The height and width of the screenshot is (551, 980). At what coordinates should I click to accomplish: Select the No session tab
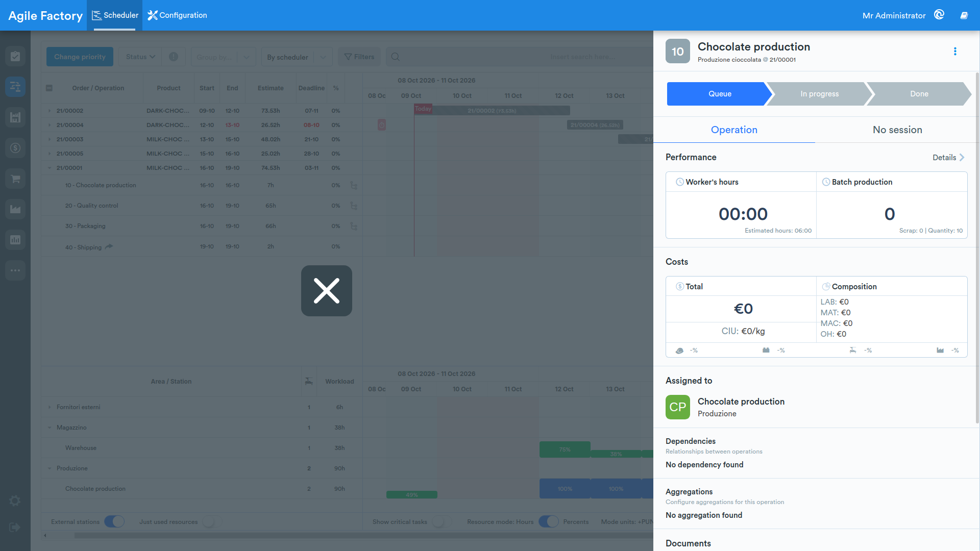897,130
